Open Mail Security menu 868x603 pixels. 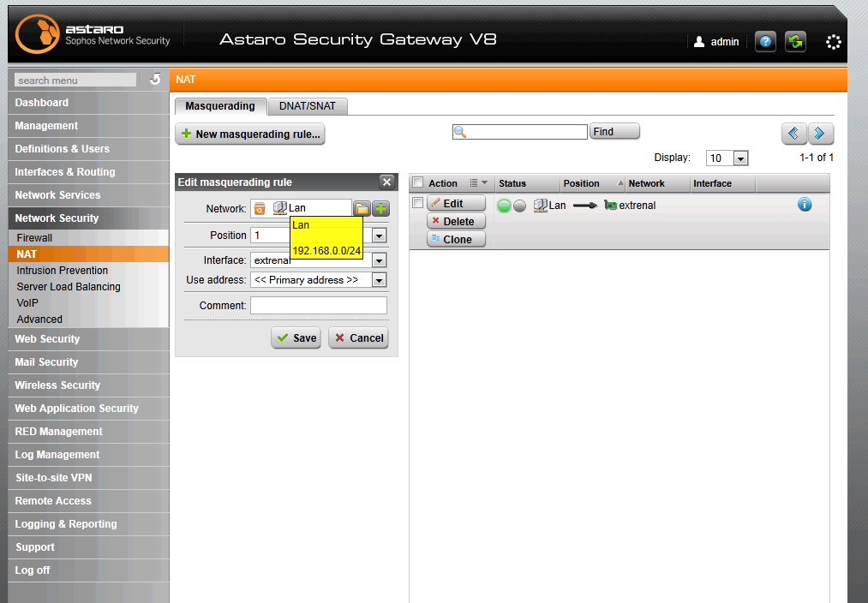tap(88, 362)
